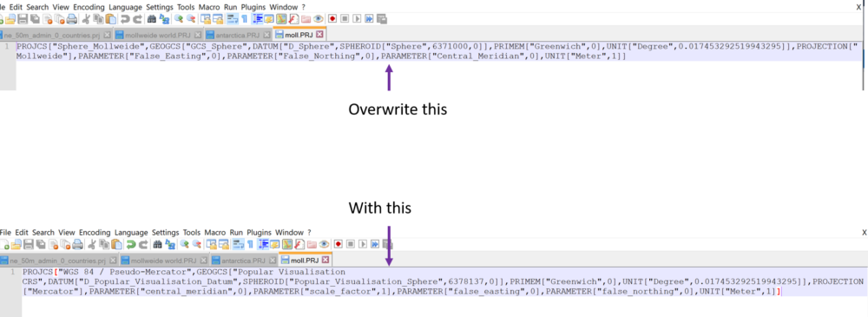Close the moll.PRJ tab in the bottom window
Image resolution: width=868 pixels, height=317 pixels.
(325, 260)
